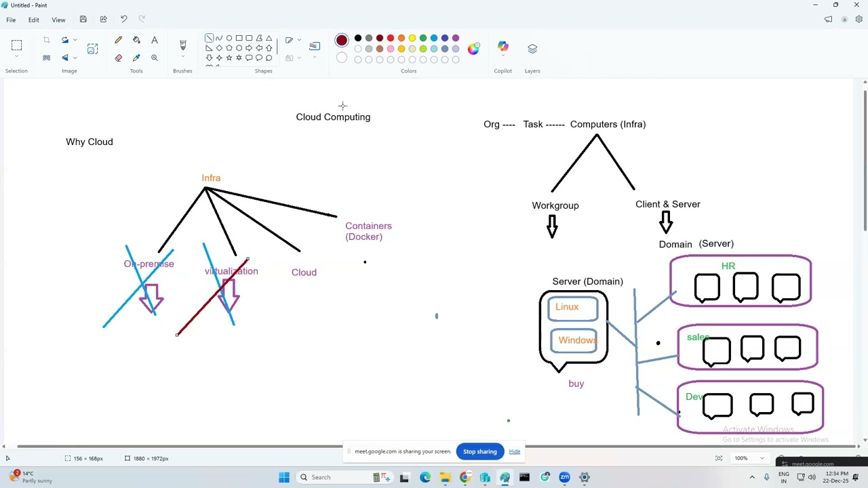The width and height of the screenshot is (868, 488).
Task: Open the Edit menu
Action: 33,20
